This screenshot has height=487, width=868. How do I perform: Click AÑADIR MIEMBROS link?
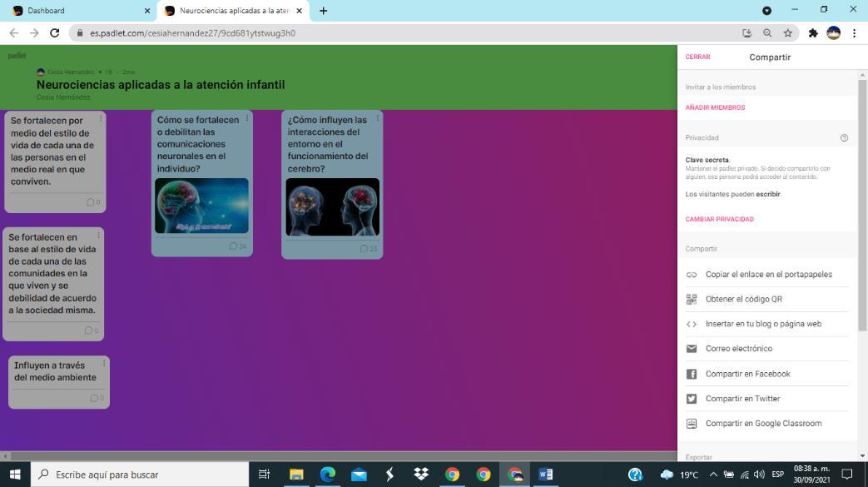(715, 107)
